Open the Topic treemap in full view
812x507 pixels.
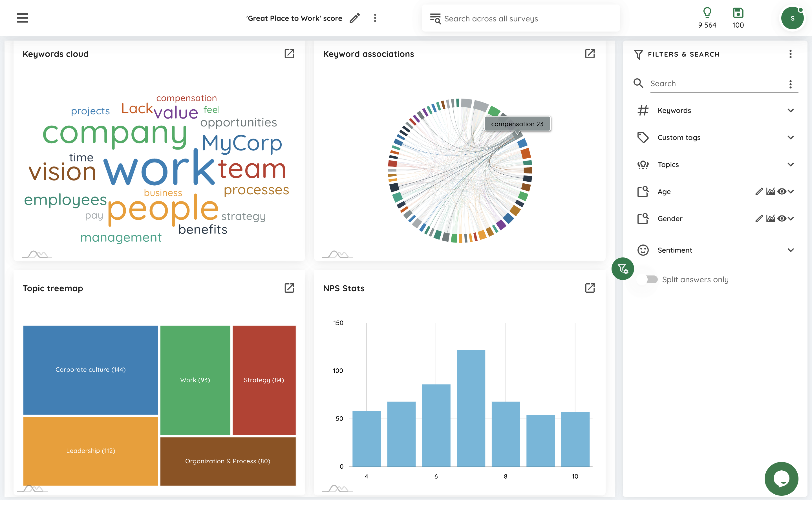pyautogui.click(x=289, y=288)
